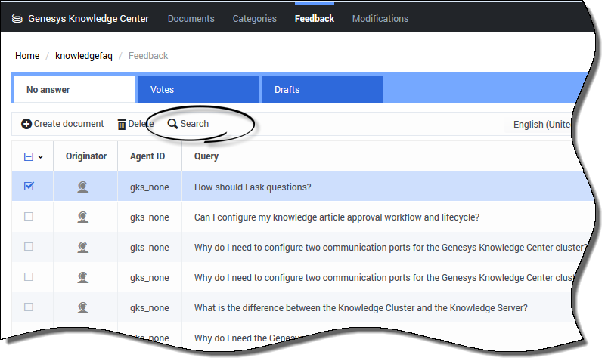Click the Genesys Knowledge Center logo icon
The height and width of the screenshot is (364, 608).
[x=17, y=19]
